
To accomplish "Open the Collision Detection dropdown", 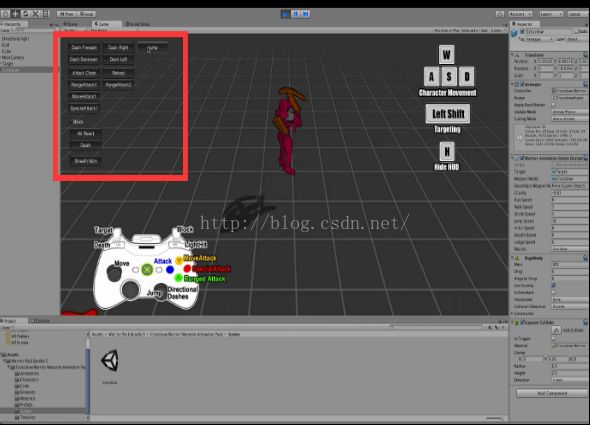I will point(570,307).
